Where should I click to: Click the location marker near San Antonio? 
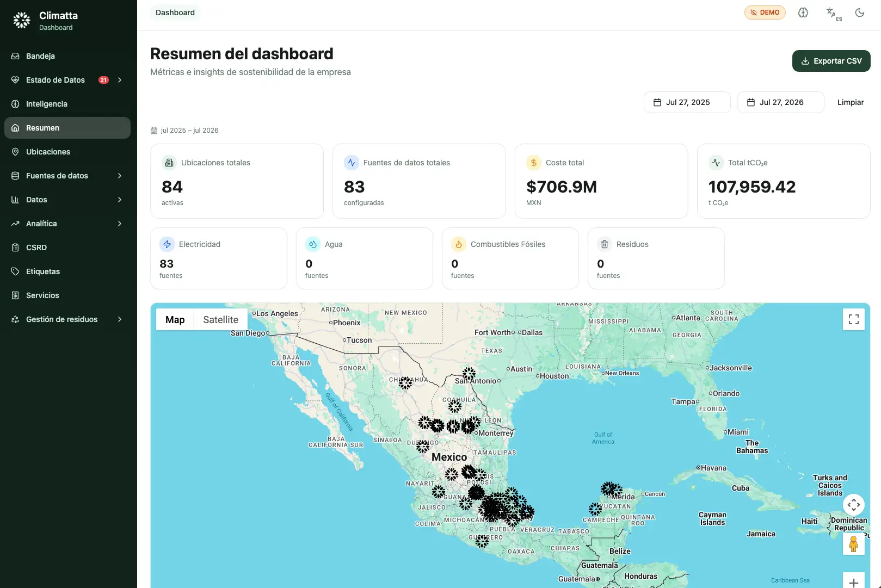pyautogui.click(x=469, y=374)
